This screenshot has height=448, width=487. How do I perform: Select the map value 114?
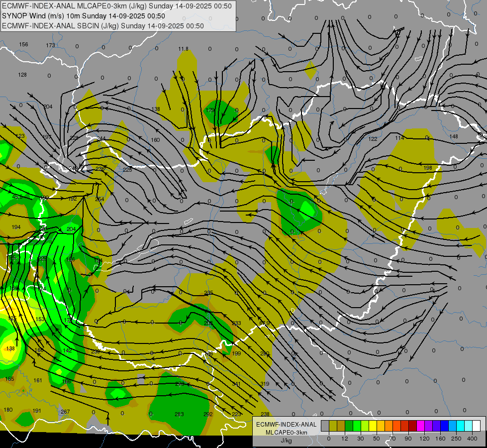coord(400,138)
